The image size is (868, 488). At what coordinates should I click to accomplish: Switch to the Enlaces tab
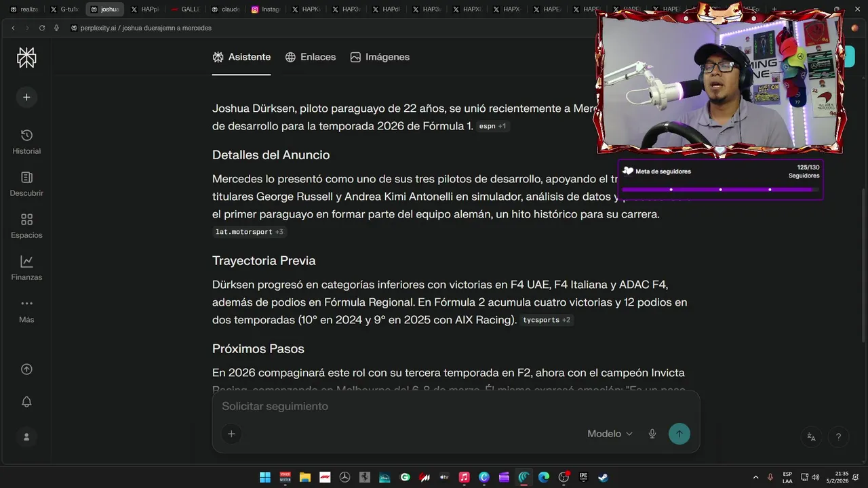[x=311, y=57]
